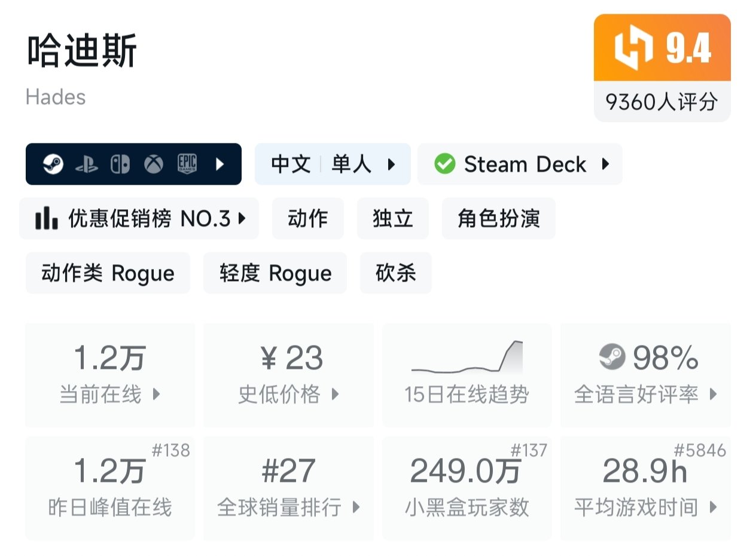Click the Steam logo beside 98%
The height and width of the screenshot is (556, 756).
[612, 358]
